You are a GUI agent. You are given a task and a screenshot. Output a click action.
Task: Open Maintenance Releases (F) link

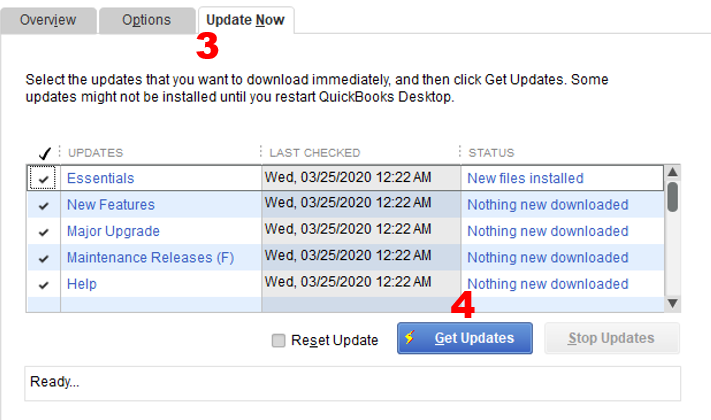pos(150,258)
